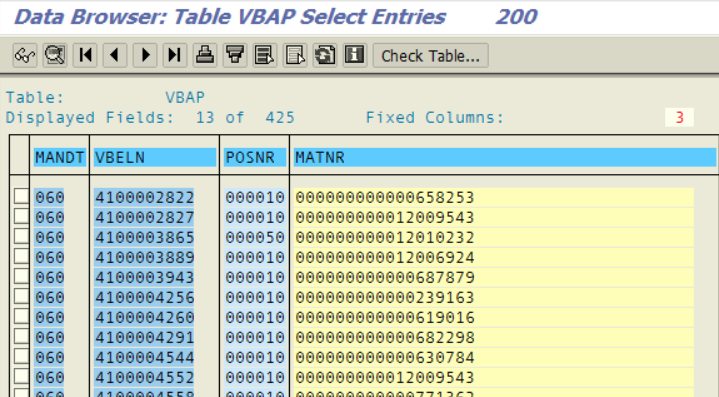Click VBELN cell 4100003865
The image size is (719, 397).
point(144,237)
